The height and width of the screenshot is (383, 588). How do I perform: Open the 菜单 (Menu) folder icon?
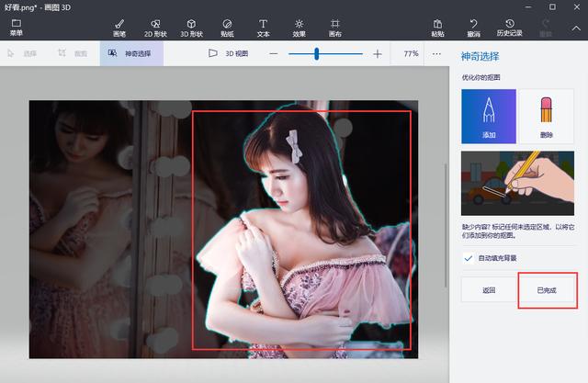click(17, 28)
